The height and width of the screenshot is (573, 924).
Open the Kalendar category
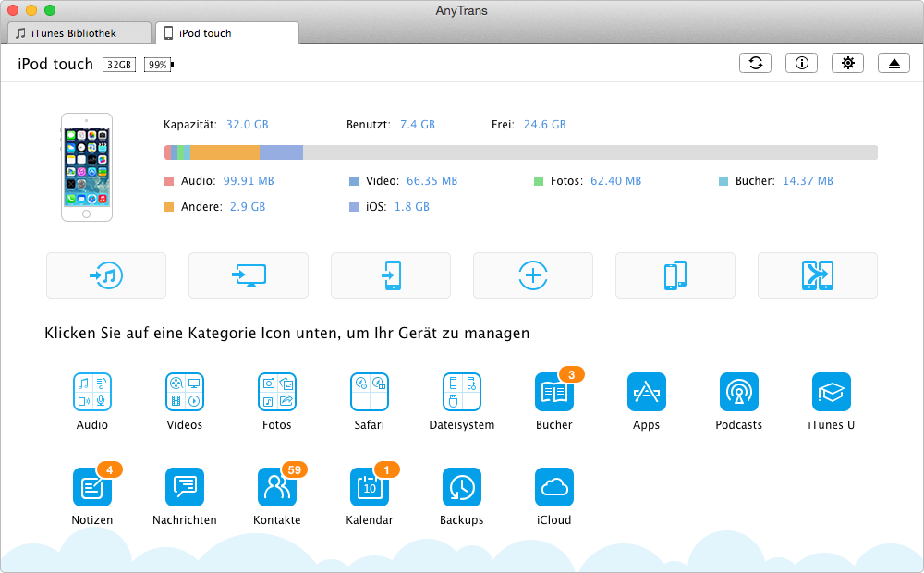coord(370,487)
